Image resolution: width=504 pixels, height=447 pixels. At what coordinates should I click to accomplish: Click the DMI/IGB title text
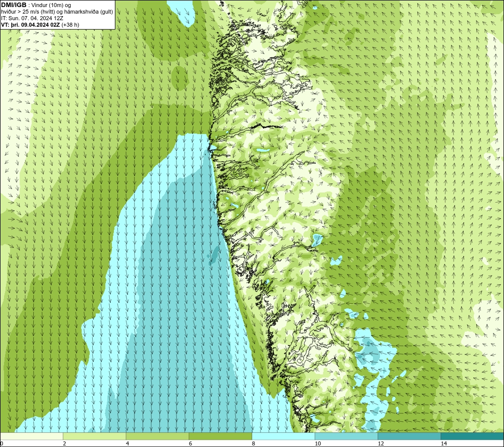[x=14, y=5]
